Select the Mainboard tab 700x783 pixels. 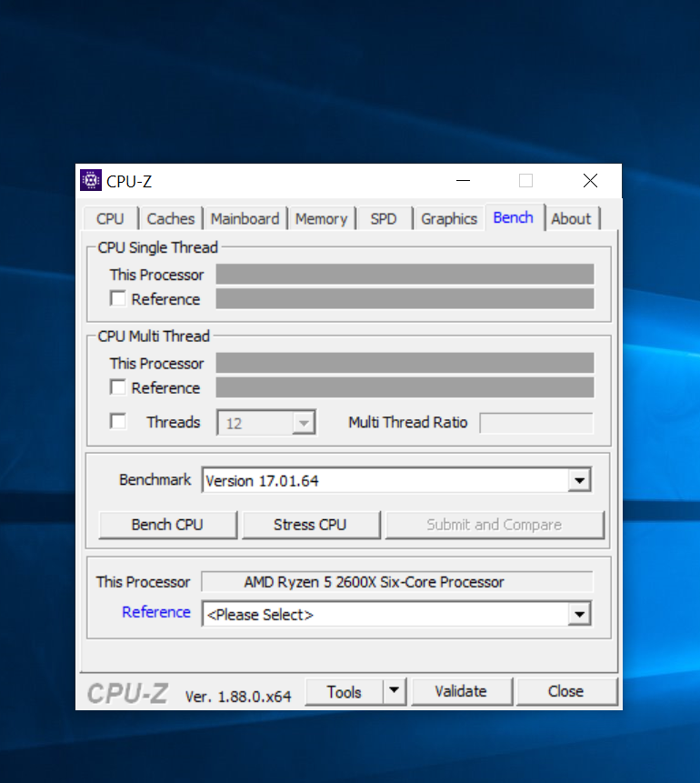(x=245, y=219)
